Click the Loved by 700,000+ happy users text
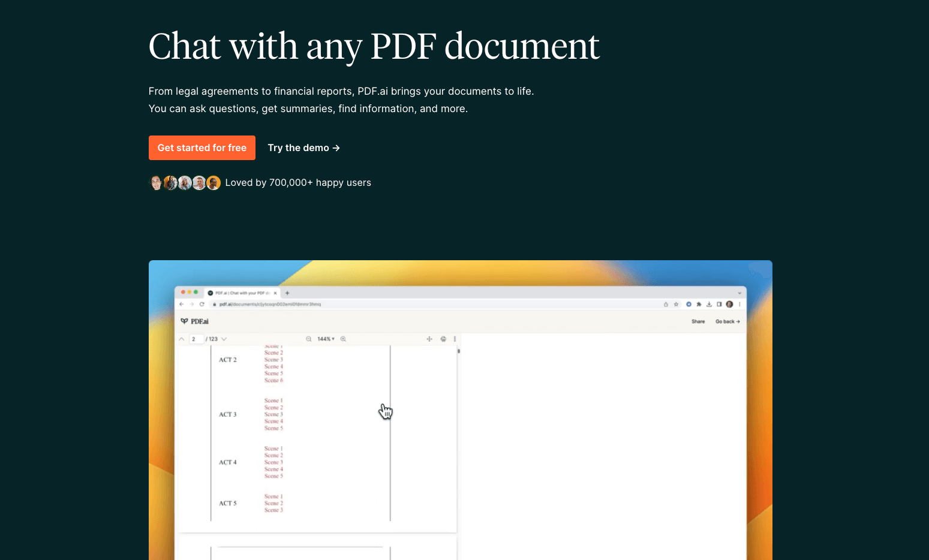This screenshot has width=929, height=560. tap(298, 183)
